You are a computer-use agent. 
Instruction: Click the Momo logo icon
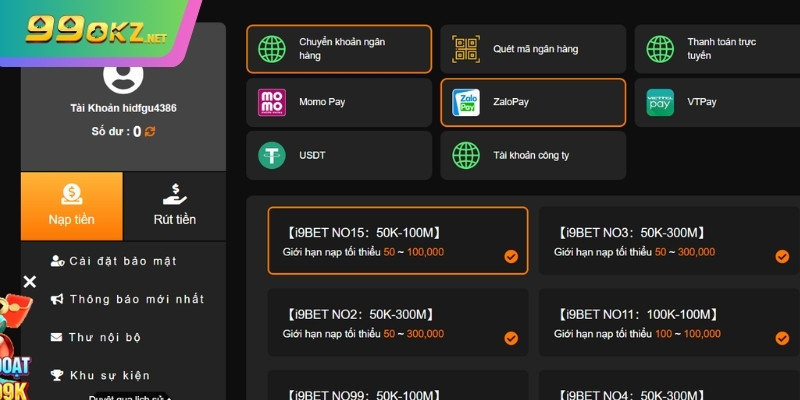click(271, 102)
